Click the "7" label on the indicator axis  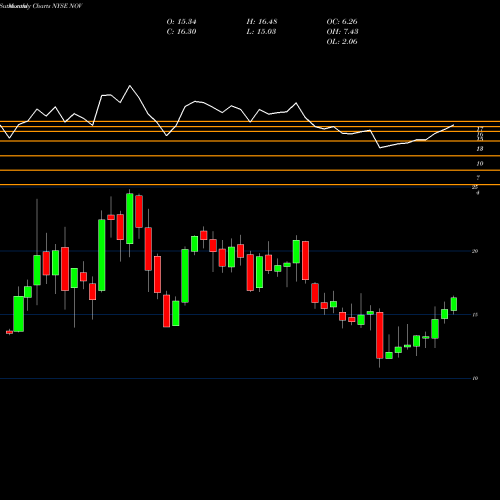478,178
